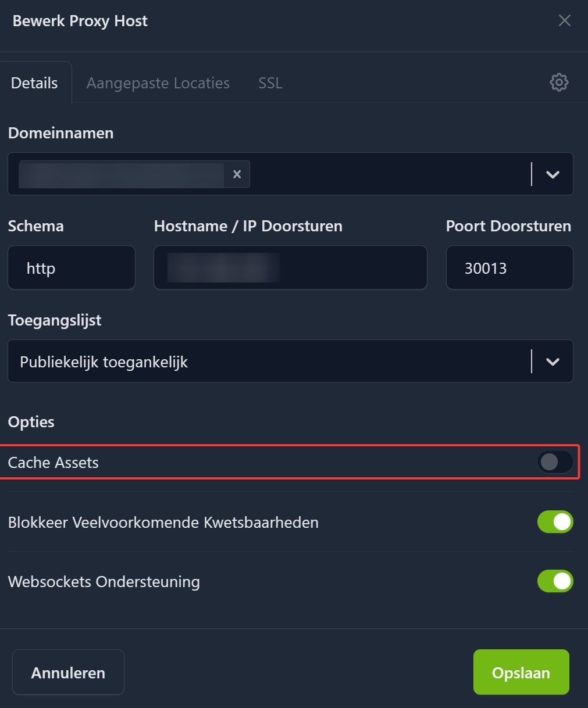Turn off Websockets Ondersteuning toggle
Image resolution: width=588 pixels, height=708 pixels.
pos(555,581)
